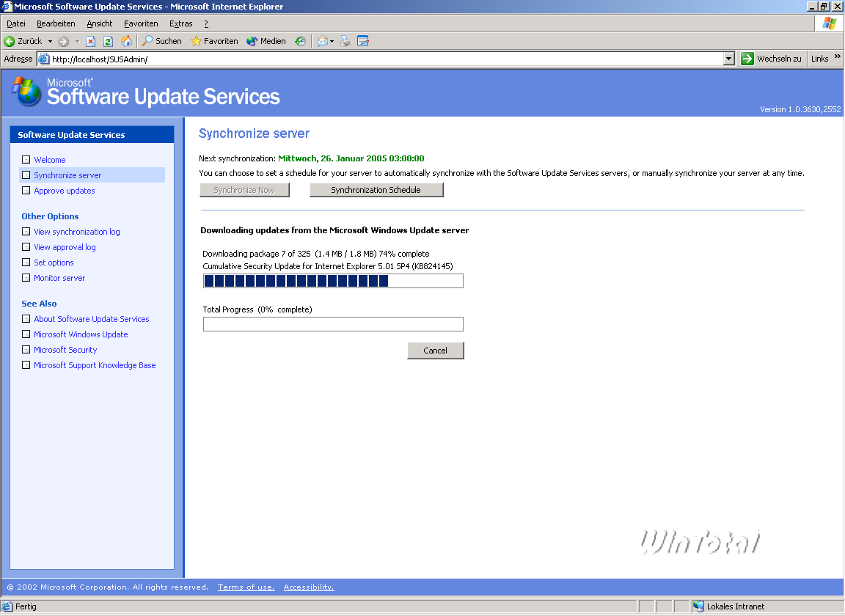Open the Favoriten menu in menu bar
845x616 pixels.
pyautogui.click(x=141, y=23)
